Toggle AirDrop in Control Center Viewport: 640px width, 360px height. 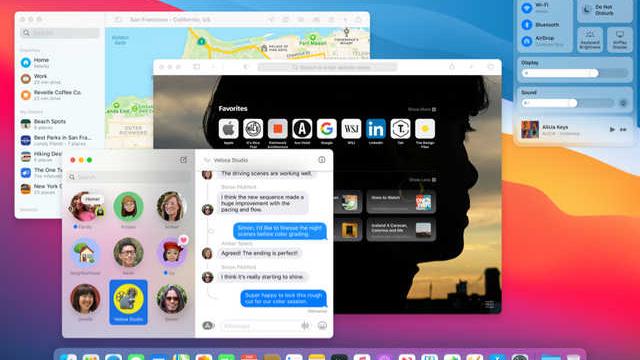pos(527,41)
